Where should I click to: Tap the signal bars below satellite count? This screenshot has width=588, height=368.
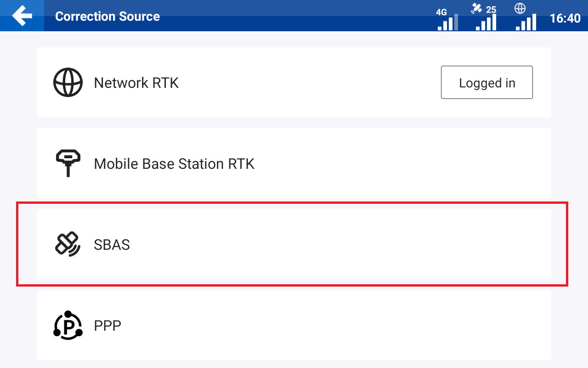coord(486,22)
